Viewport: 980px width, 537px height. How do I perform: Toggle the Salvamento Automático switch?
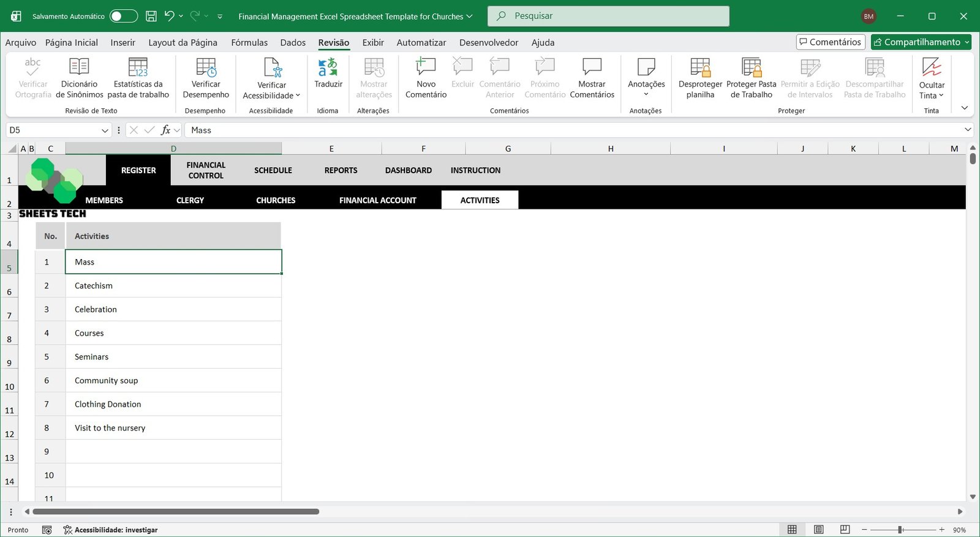point(123,17)
